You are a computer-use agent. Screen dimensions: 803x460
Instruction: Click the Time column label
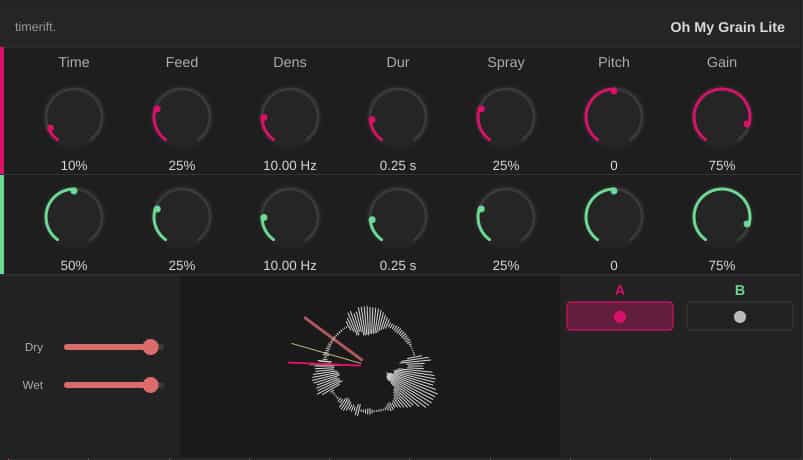click(x=74, y=62)
